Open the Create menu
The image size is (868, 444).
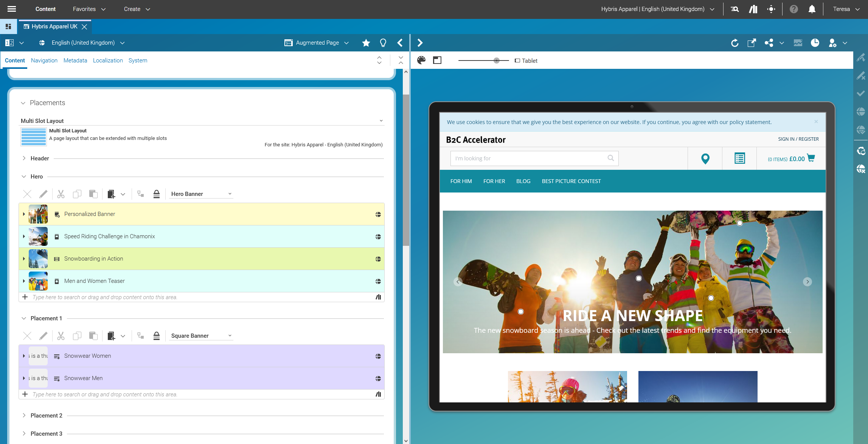[x=137, y=9]
